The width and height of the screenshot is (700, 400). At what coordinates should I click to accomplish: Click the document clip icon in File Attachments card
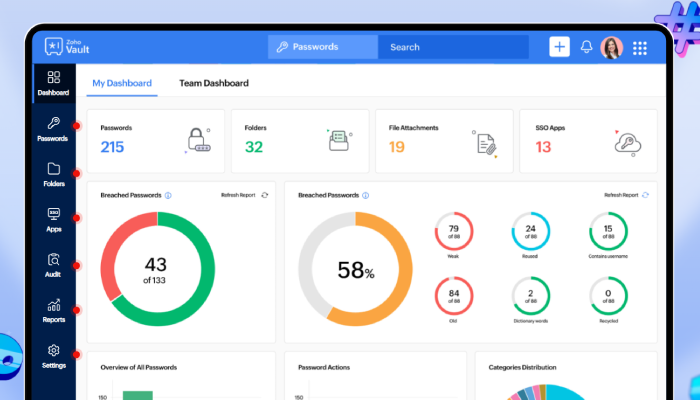click(x=486, y=144)
